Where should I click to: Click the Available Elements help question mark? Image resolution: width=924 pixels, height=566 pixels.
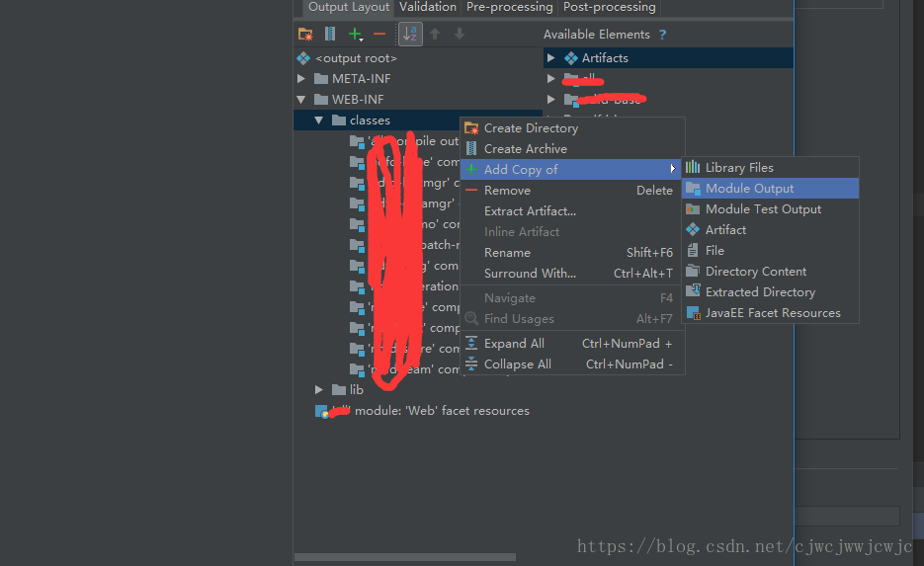[663, 35]
